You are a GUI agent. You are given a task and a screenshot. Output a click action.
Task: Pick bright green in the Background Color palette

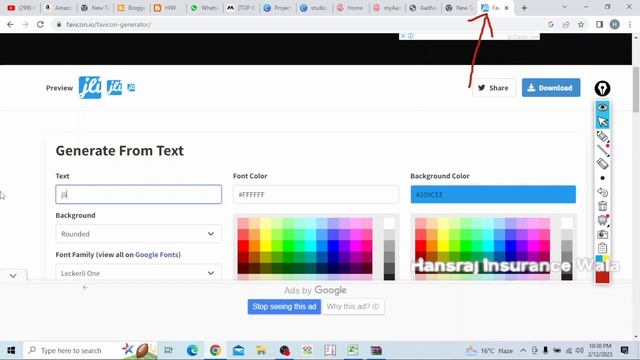coord(465,245)
